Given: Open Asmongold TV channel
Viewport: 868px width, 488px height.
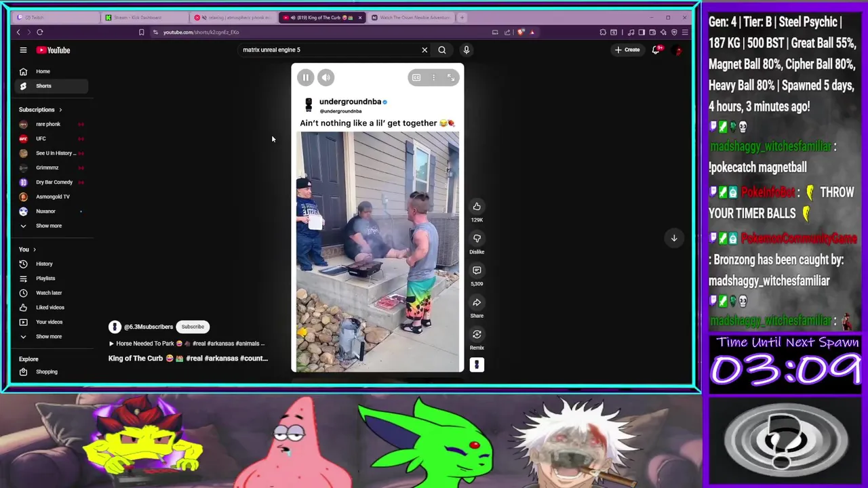Looking at the screenshot, I should pyautogui.click(x=52, y=197).
